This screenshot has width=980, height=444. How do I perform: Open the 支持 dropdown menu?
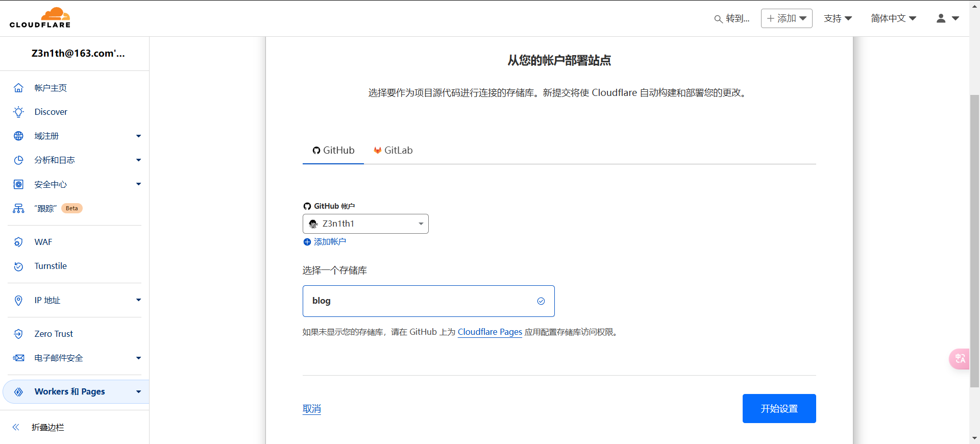pyautogui.click(x=838, y=18)
